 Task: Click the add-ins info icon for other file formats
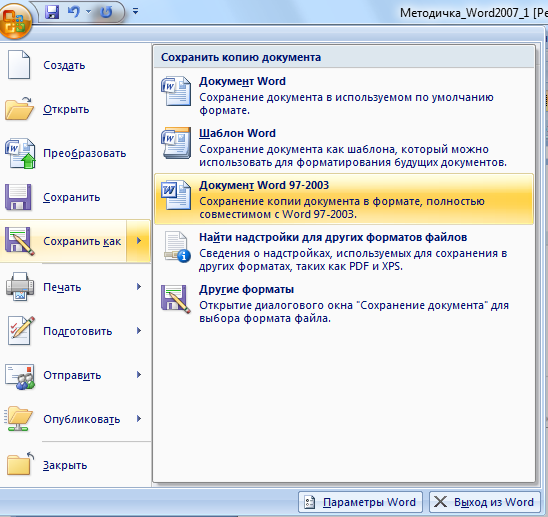(x=177, y=246)
